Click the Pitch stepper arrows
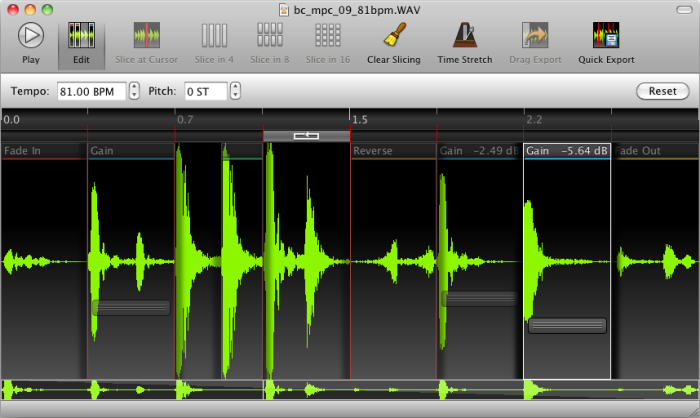700x418 pixels. [235, 91]
